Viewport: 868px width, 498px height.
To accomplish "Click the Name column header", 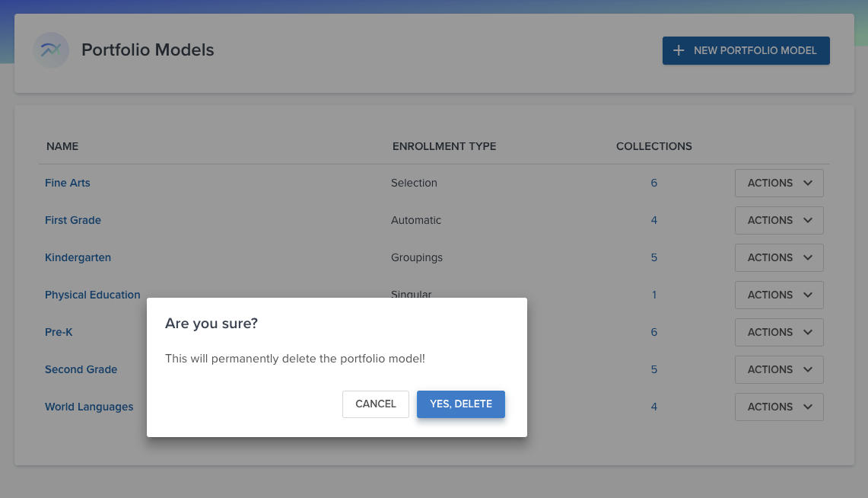I will 62,146.
